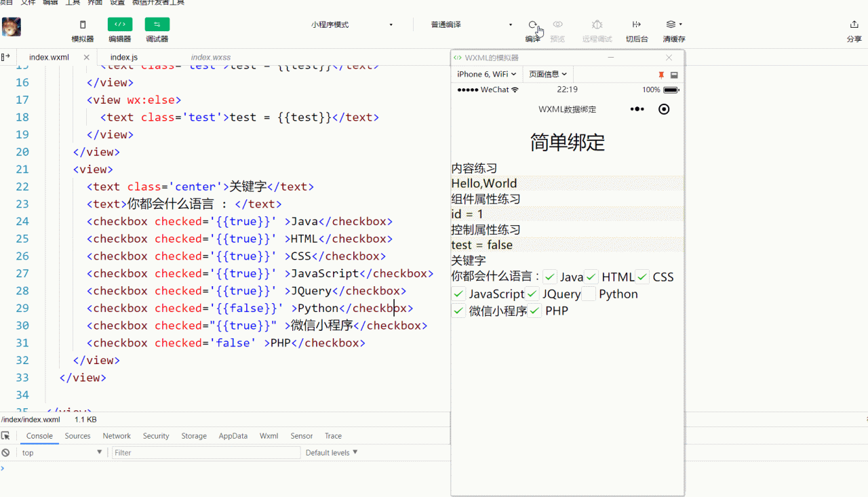Click the share (分享) upload icon

pyautogui.click(x=854, y=24)
